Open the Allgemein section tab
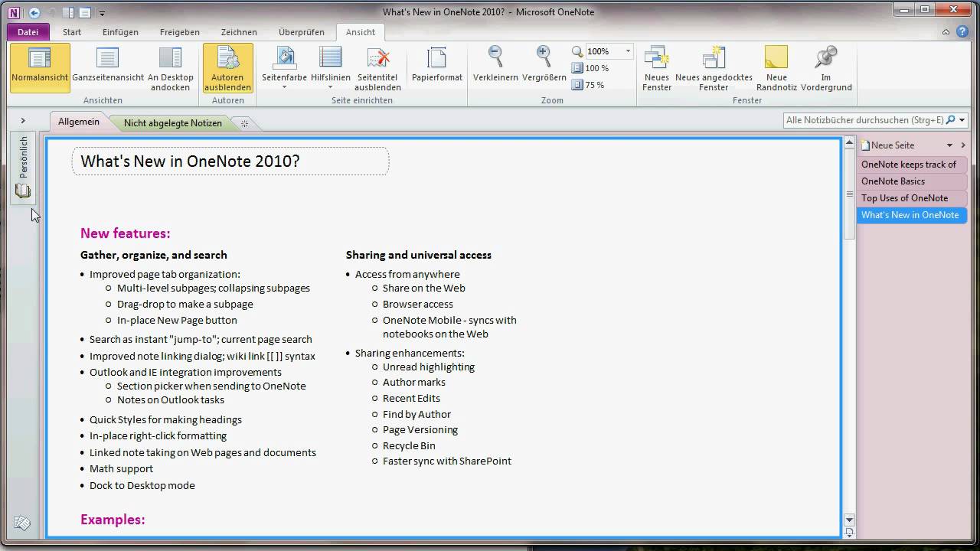This screenshot has height=551, width=980. coord(79,122)
